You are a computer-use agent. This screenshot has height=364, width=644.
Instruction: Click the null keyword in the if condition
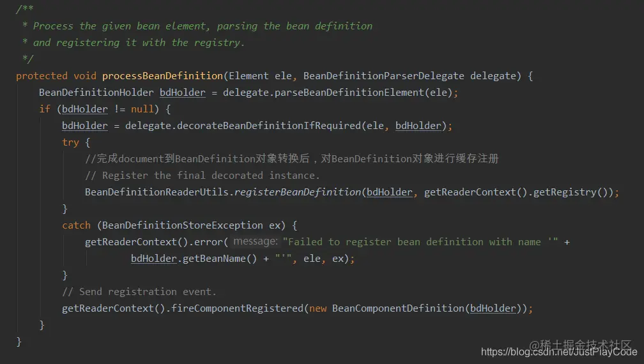(x=142, y=109)
